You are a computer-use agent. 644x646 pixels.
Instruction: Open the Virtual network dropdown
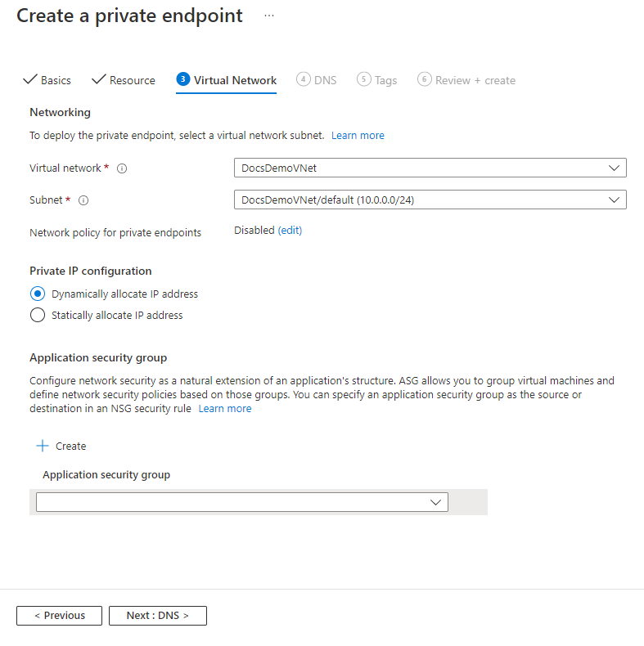click(430, 168)
